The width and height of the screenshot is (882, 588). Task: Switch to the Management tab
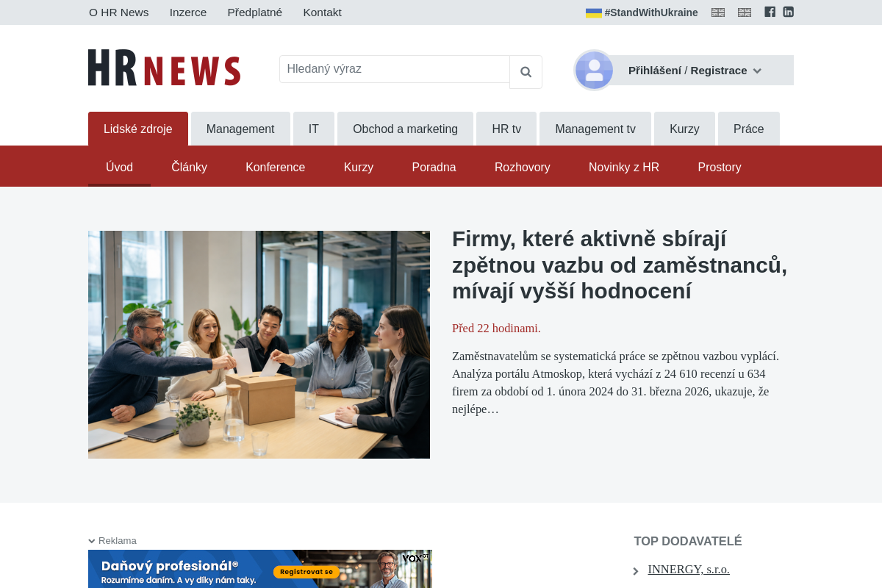click(240, 129)
